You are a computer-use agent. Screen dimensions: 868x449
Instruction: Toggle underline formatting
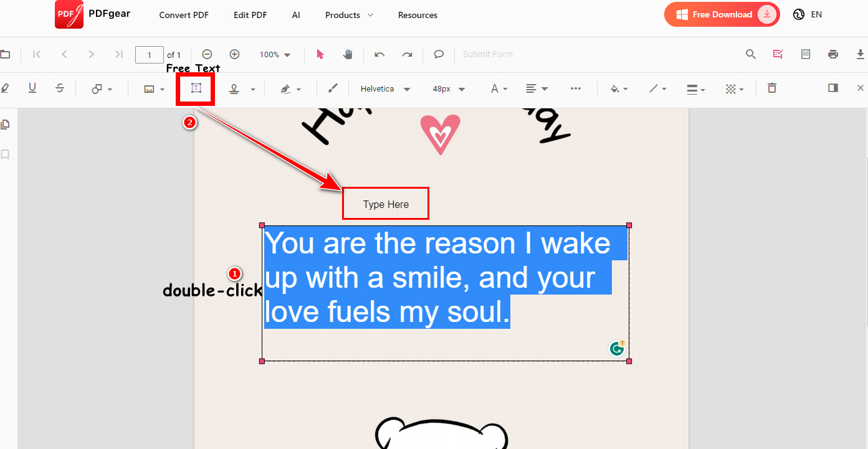(32, 88)
